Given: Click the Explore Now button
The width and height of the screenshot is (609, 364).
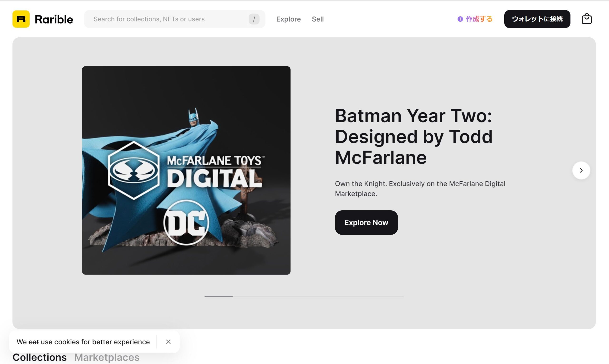Looking at the screenshot, I should point(366,222).
